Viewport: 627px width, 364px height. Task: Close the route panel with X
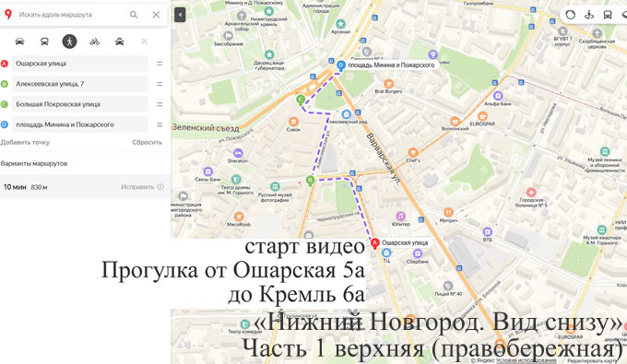[x=156, y=15]
